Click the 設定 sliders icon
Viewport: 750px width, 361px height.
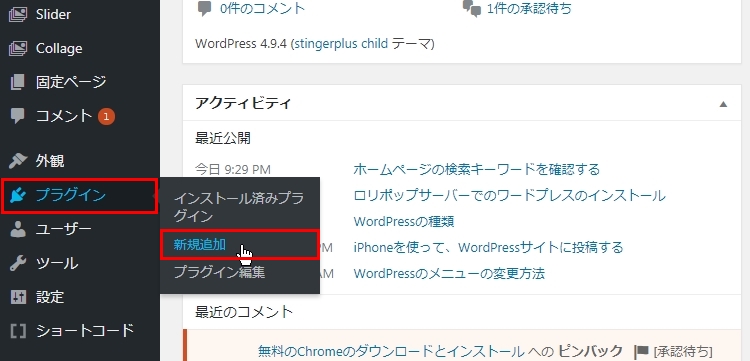pos(18,297)
